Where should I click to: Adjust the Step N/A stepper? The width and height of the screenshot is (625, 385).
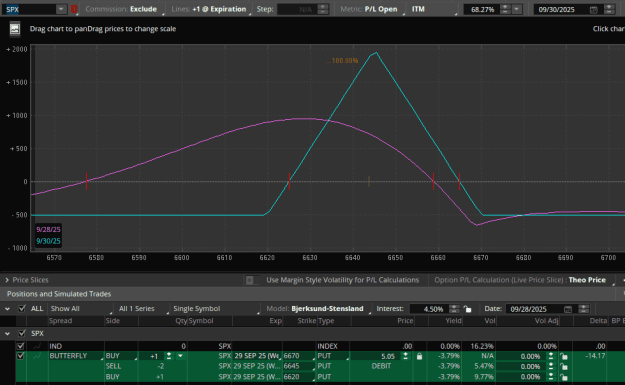(x=323, y=9)
